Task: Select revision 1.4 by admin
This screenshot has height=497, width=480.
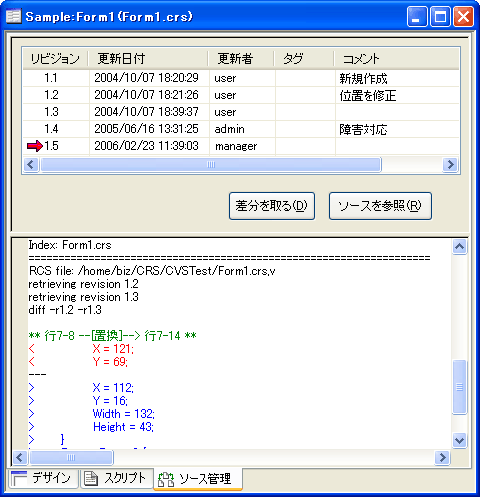Action: click(241, 129)
